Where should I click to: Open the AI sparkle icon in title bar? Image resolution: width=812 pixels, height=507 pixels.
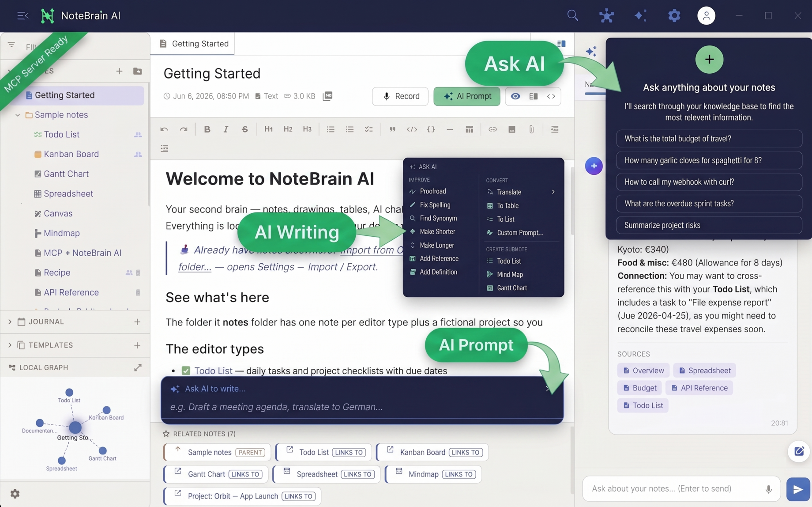[640, 15]
